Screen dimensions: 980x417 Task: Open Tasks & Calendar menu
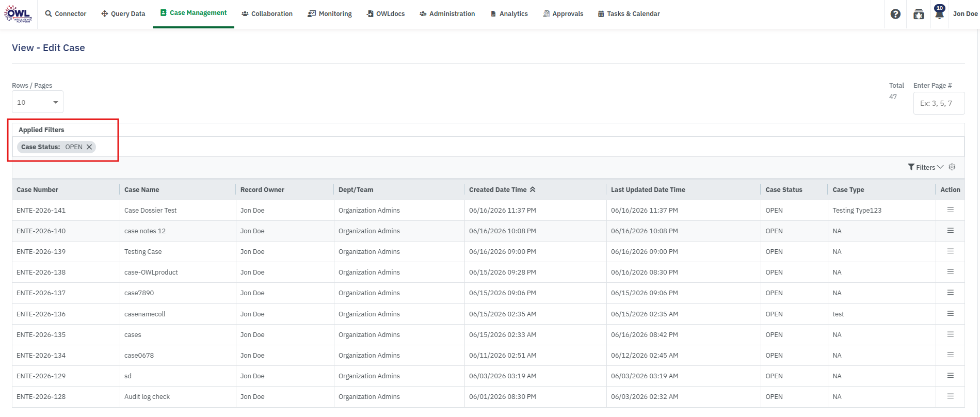[x=629, y=14]
